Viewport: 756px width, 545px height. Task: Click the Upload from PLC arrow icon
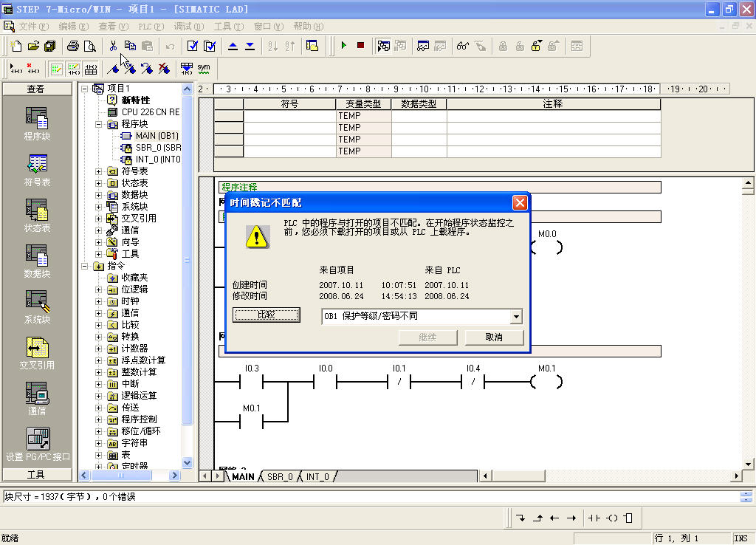pyautogui.click(x=233, y=46)
